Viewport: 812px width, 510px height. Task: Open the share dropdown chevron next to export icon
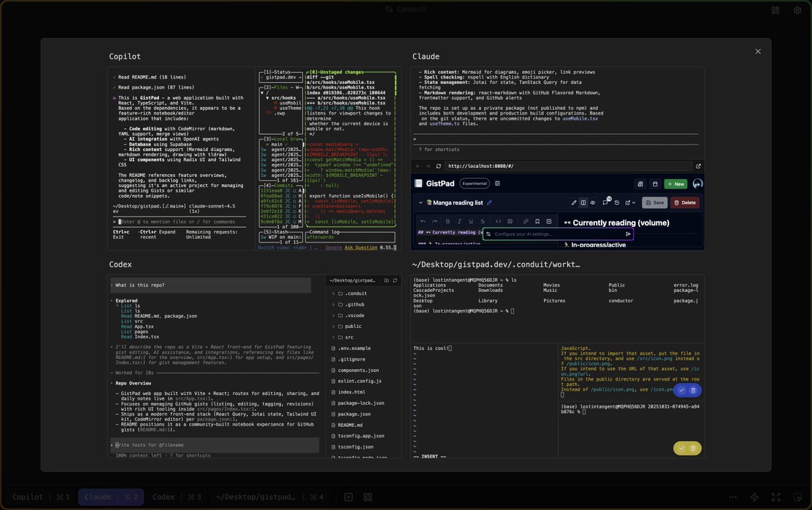coord(633,203)
